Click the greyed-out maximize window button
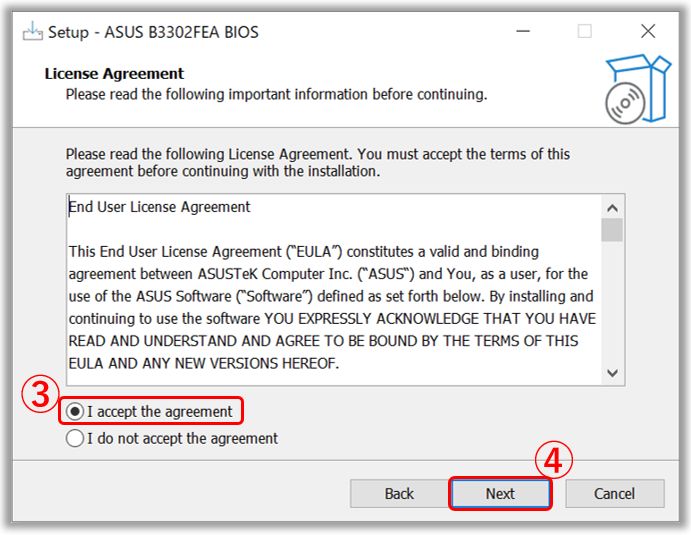The height and width of the screenshot is (535, 691). click(585, 31)
